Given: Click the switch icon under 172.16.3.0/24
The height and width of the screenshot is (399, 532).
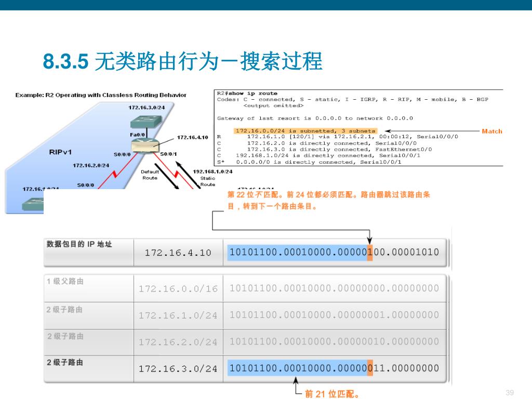Looking at the screenshot, I should click(146, 122).
